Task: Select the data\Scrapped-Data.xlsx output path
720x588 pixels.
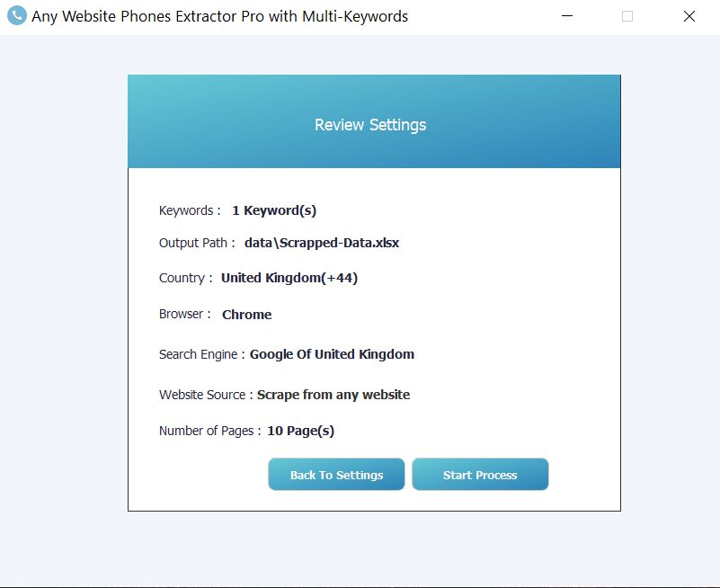Action: click(x=322, y=243)
